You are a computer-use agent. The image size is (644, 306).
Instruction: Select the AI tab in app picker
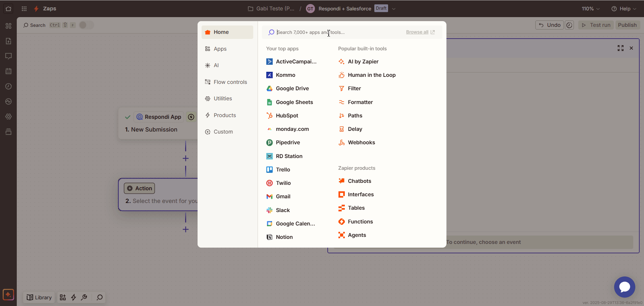[227, 65]
